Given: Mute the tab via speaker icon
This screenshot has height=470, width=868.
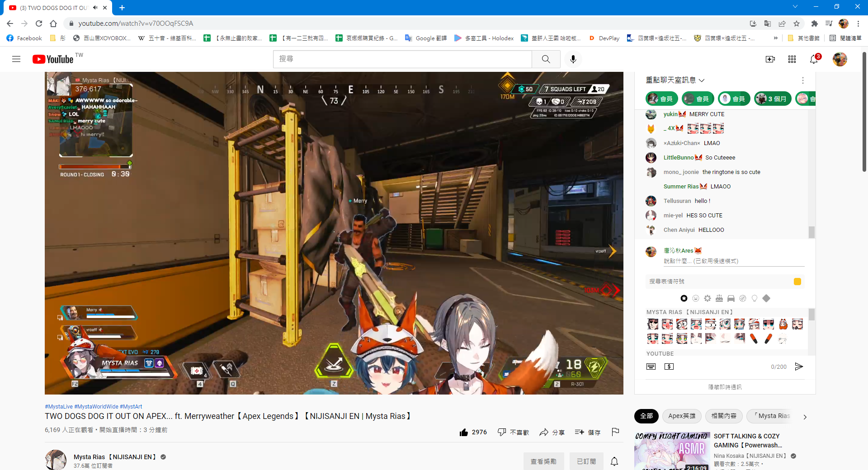Looking at the screenshot, I should coord(95,8).
